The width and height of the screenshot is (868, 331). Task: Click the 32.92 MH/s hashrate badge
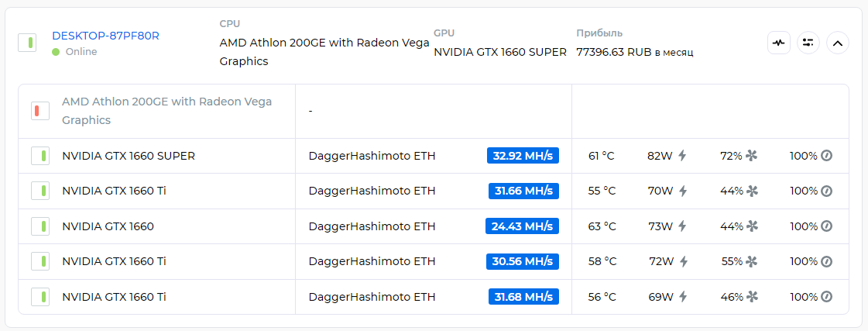coord(523,156)
